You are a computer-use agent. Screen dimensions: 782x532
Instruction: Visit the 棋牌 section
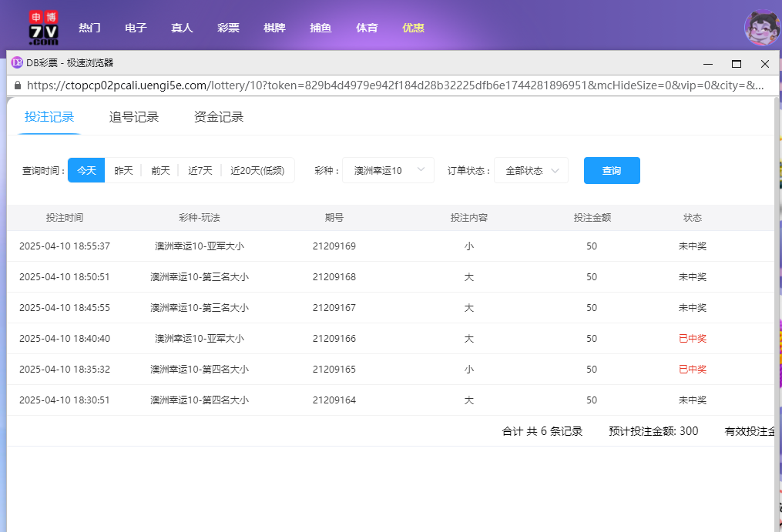274,27
